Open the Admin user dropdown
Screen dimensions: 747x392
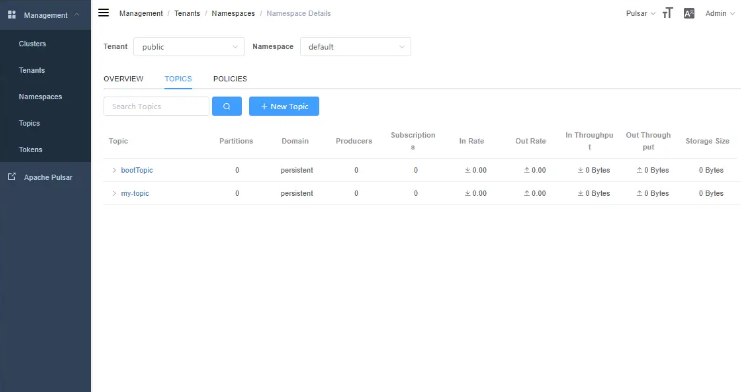[720, 13]
